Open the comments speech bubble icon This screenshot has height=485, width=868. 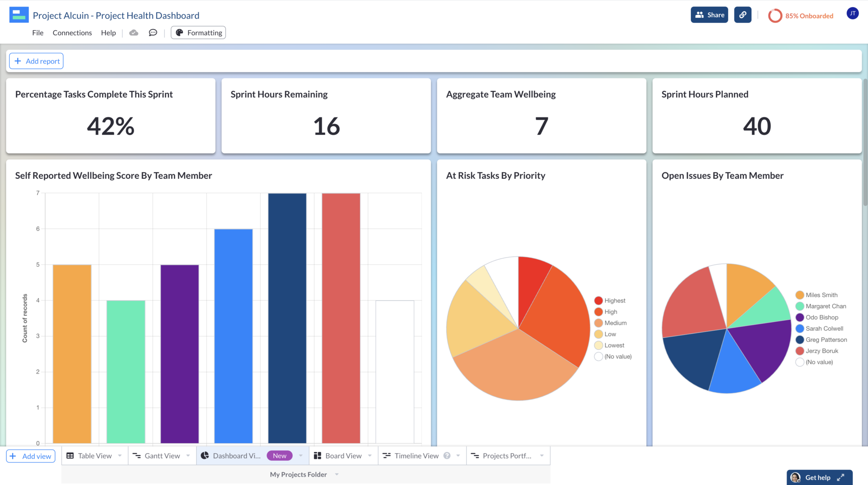coord(153,33)
